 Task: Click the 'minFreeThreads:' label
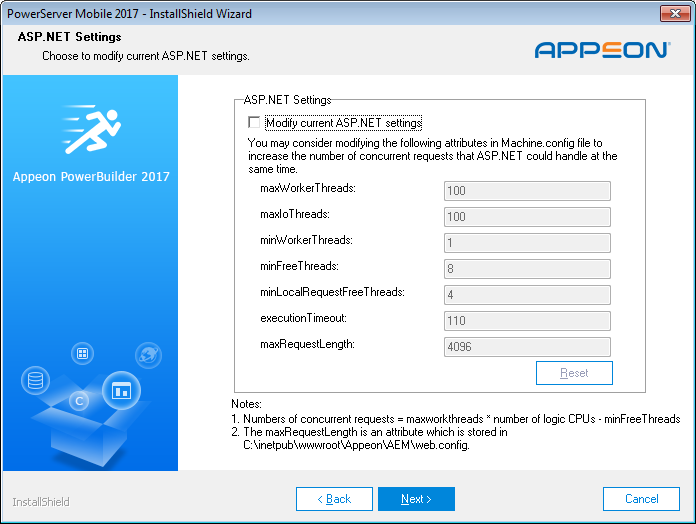pos(300,266)
